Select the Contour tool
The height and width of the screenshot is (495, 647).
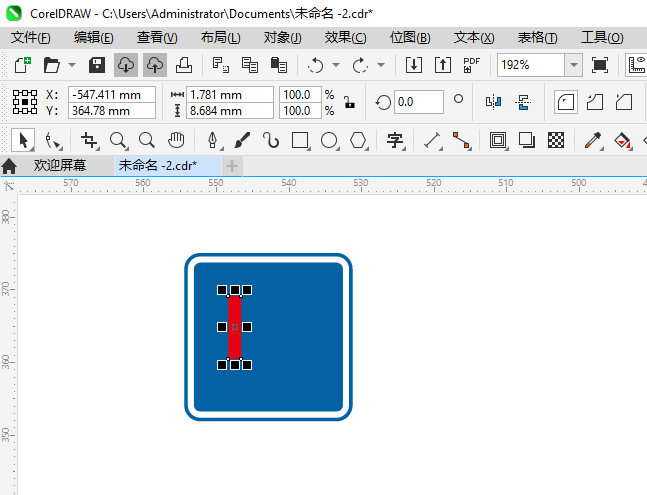click(498, 140)
